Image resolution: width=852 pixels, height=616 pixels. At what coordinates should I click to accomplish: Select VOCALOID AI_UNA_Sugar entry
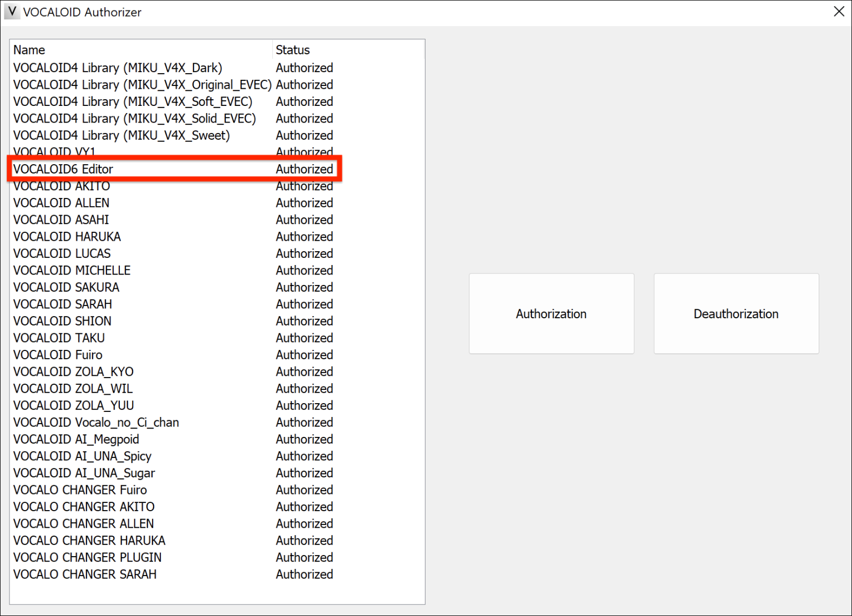(x=84, y=473)
